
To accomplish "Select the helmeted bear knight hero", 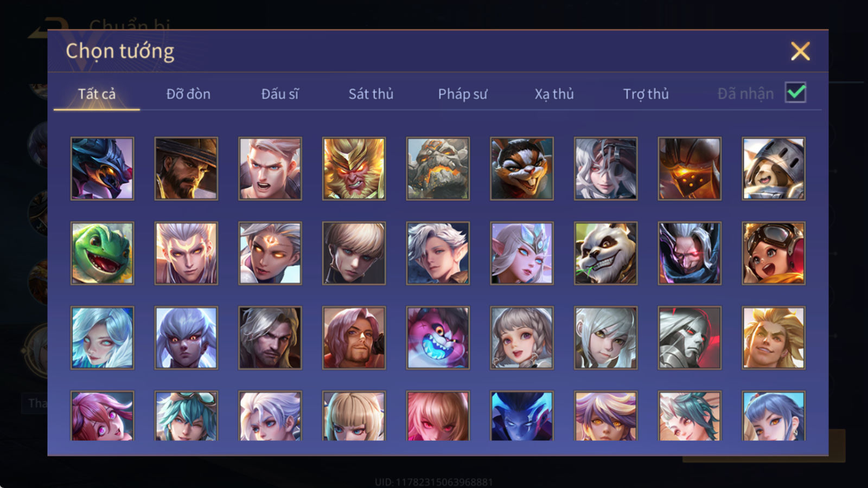I will point(774,169).
